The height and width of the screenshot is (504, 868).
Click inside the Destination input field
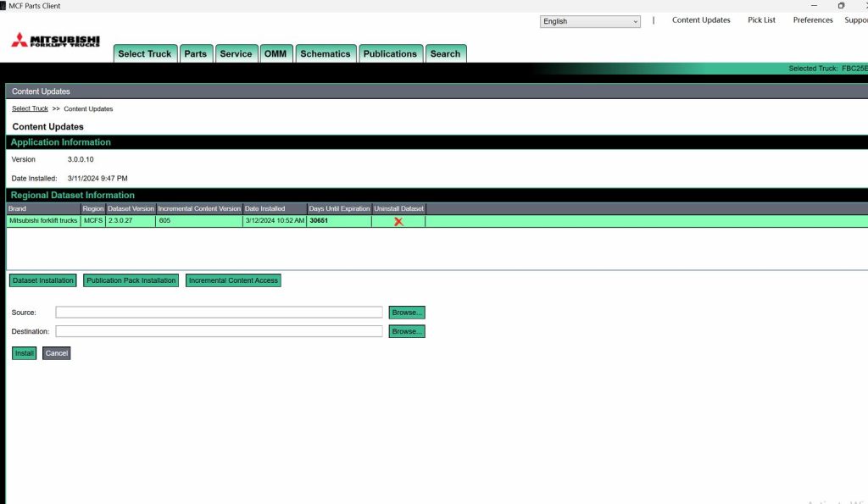[218, 330]
